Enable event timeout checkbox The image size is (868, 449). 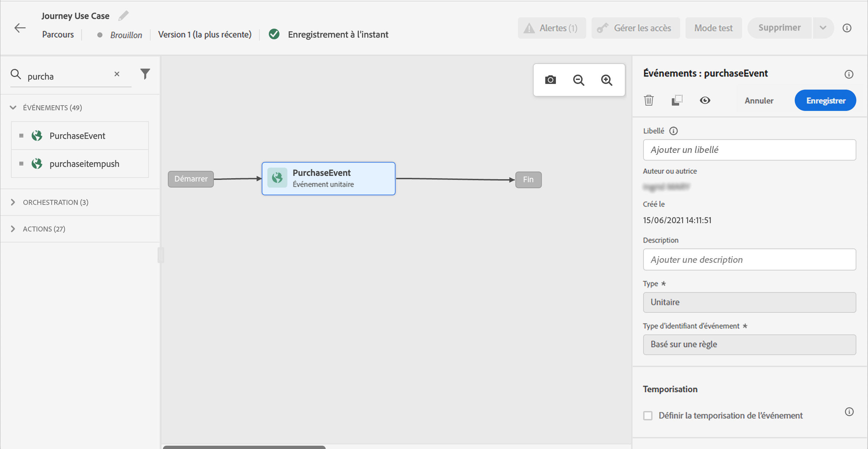tap(648, 415)
